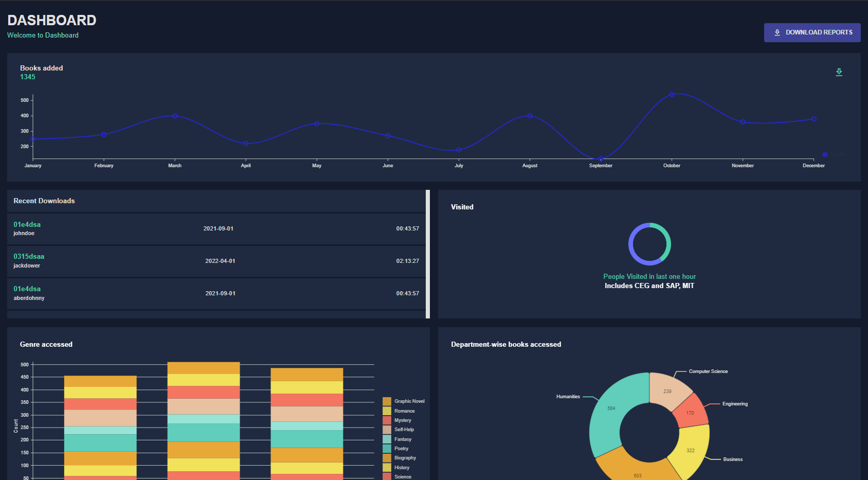The width and height of the screenshot is (868, 480).
Task: Click the February axis label
Action: point(104,166)
